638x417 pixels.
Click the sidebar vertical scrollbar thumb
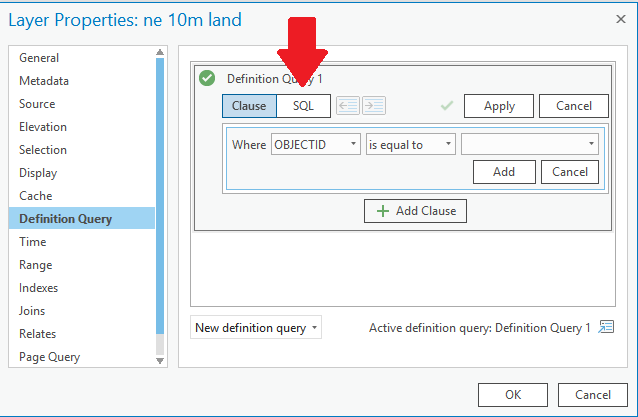(160, 196)
